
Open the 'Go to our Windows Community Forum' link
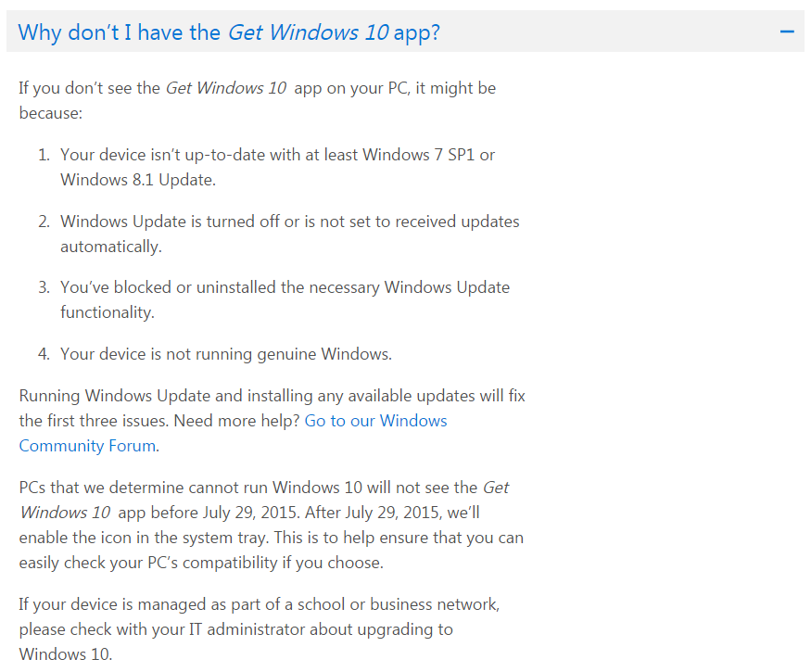233,433
